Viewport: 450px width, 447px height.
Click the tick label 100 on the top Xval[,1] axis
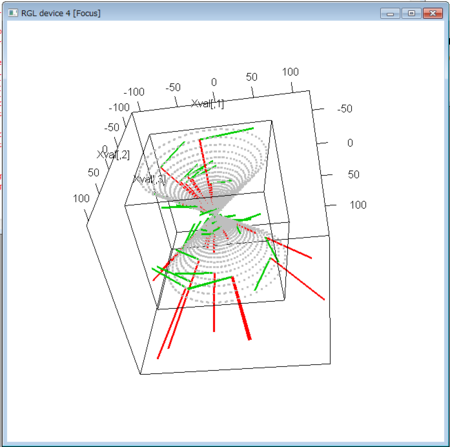pos(290,72)
